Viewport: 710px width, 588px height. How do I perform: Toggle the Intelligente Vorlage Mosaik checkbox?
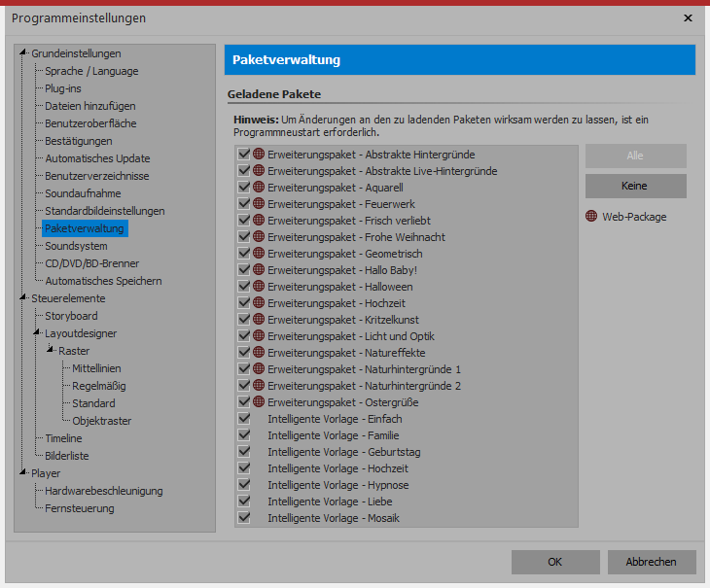click(244, 518)
